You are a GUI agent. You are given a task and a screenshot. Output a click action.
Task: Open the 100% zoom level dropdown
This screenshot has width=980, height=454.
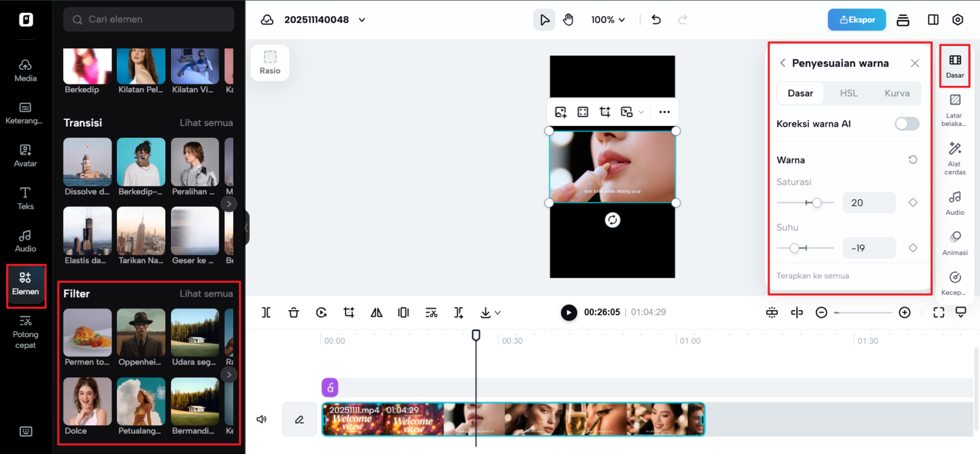608,20
